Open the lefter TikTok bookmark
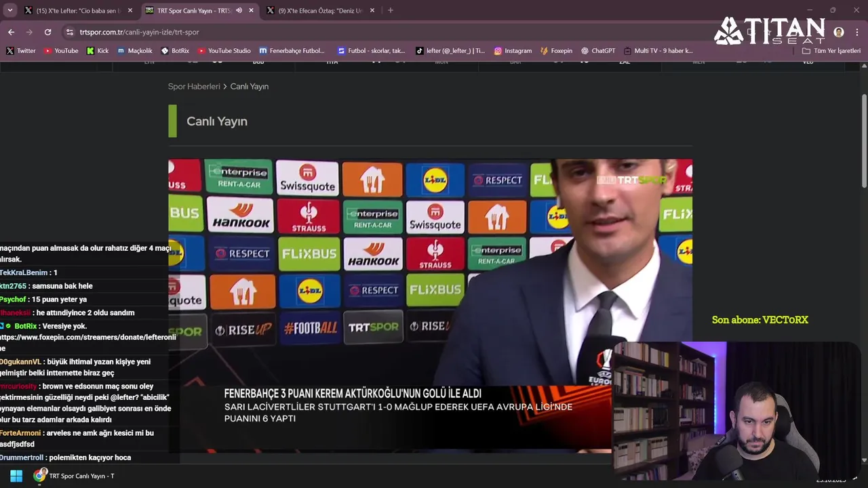This screenshot has height=488, width=868. coord(450,51)
